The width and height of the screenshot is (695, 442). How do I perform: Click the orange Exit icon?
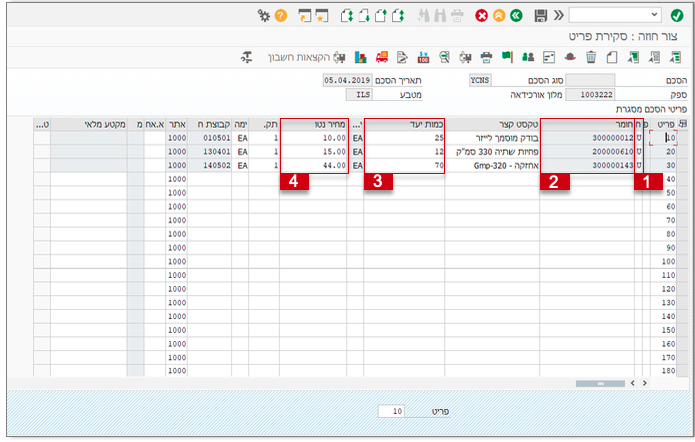coord(499,16)
